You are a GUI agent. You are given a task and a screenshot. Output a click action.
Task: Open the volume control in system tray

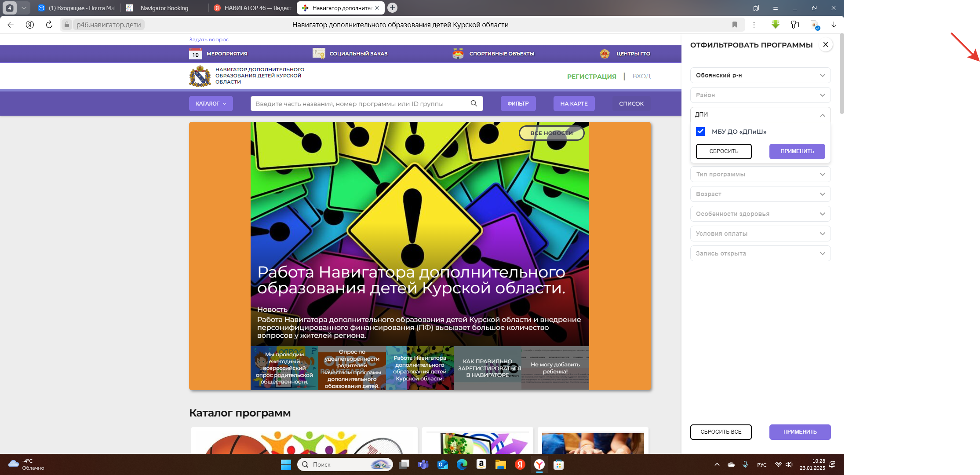point(789,464)
